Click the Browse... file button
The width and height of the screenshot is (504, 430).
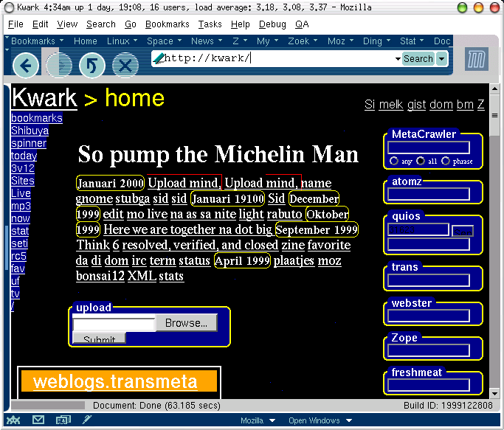(x=186, y=323)
